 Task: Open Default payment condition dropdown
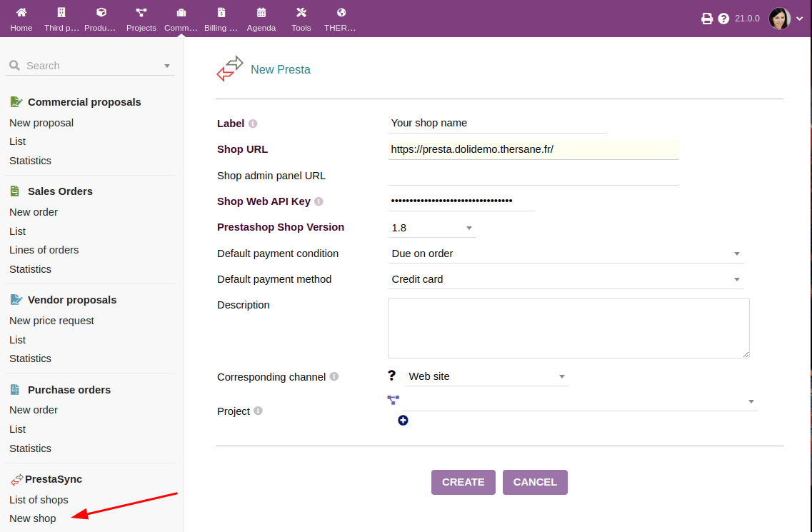tap(565, 254)
